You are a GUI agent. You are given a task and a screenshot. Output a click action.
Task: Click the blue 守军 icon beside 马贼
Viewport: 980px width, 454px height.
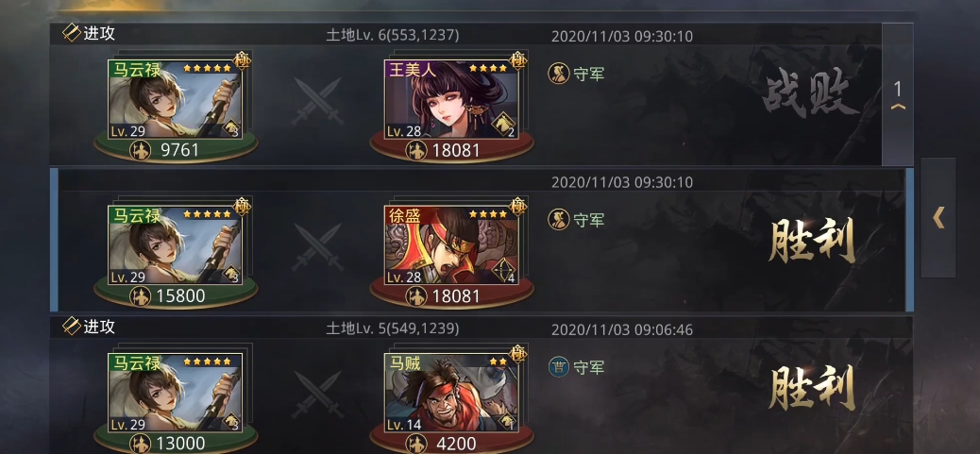[x=558, y=366]
